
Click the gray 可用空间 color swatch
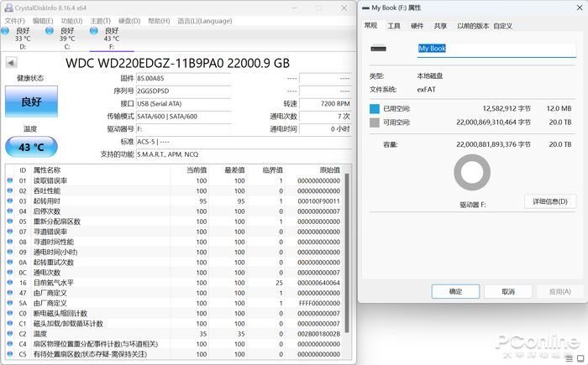(x=375, y=123)
